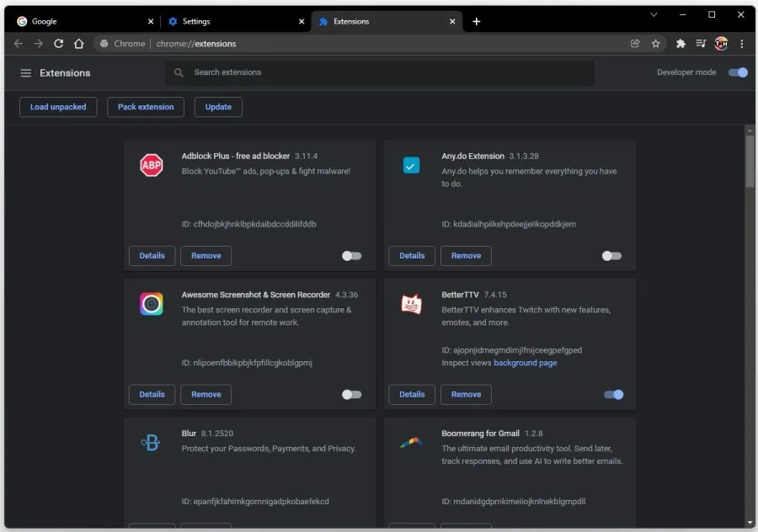The height and width of the screenshot is (532, 758).
Task: Click the Developer mode label
Action: (x=686, y=72)
